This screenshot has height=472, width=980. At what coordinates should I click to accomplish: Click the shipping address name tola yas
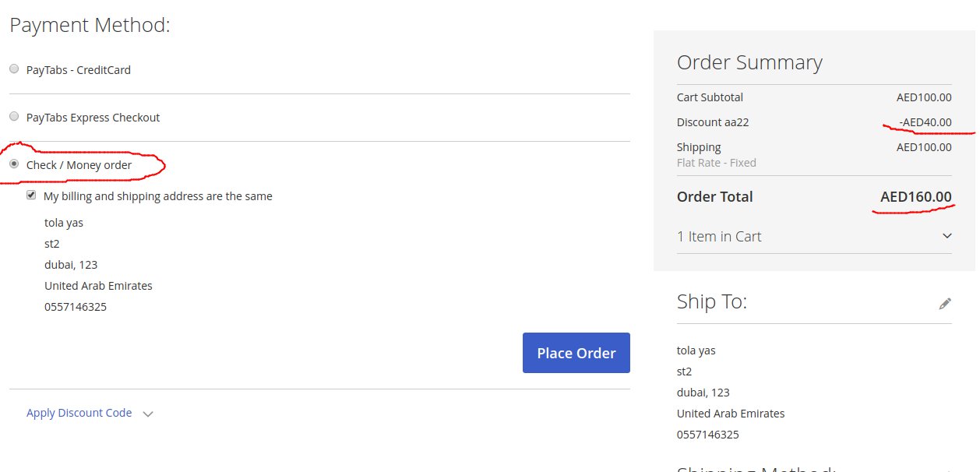696,350
